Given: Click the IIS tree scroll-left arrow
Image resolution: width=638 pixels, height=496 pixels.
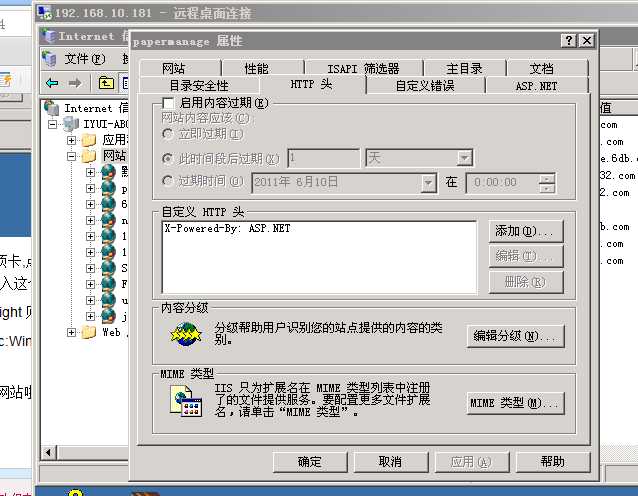Looking at the screenshot, I should (x=49, y=452).
